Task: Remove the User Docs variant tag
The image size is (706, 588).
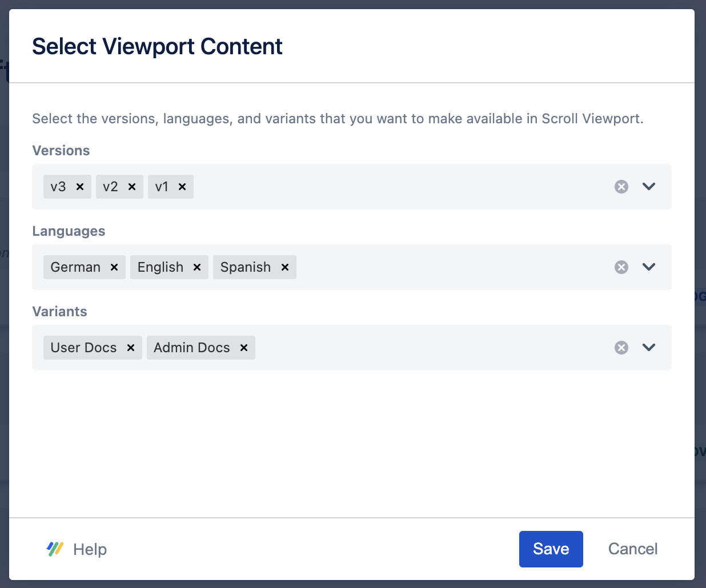Action: (x=131, y=348)
